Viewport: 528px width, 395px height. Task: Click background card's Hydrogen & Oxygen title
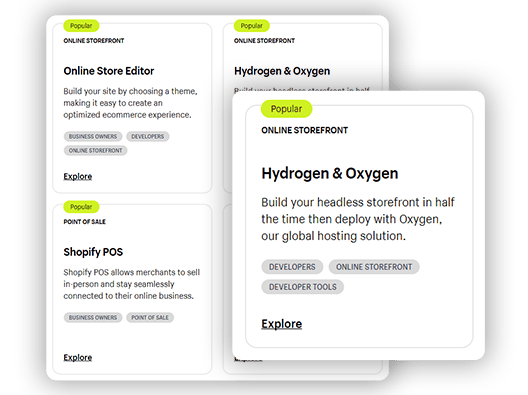coord(282,71)
